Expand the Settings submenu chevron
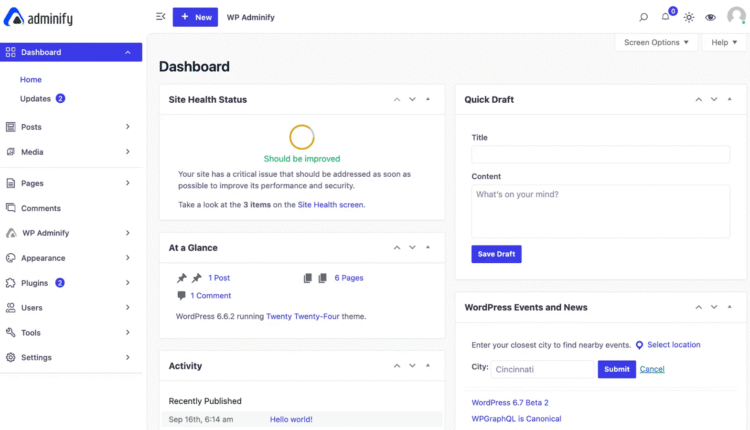 [128, 357]
